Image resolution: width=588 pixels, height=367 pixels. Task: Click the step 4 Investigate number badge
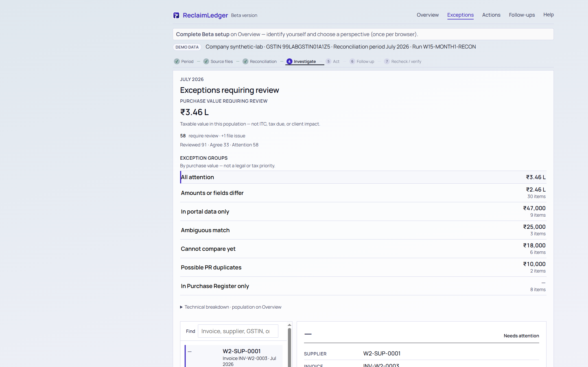click(289, 61)
